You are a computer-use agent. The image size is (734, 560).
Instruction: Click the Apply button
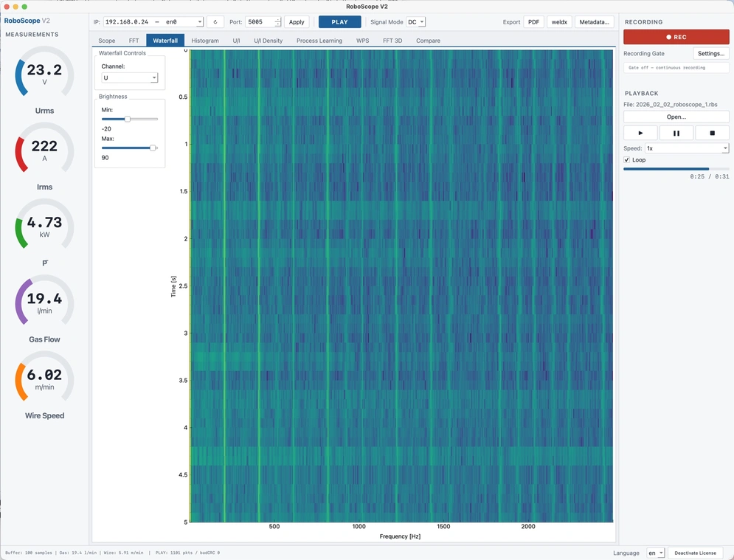297,22
